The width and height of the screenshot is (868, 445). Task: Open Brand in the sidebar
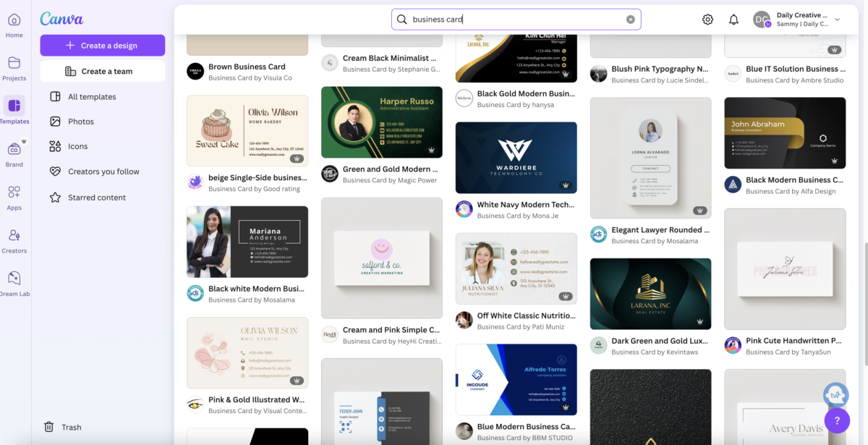14,154
